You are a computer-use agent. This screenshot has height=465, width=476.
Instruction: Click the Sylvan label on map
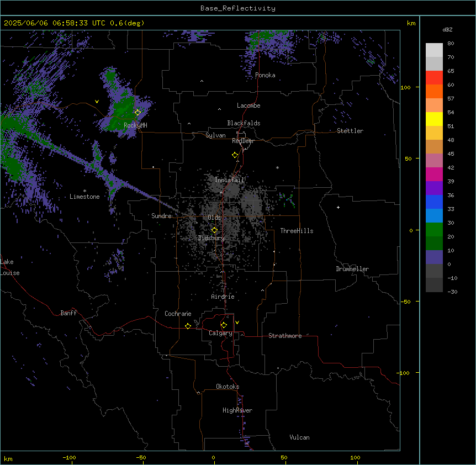[x=215, y=135]
